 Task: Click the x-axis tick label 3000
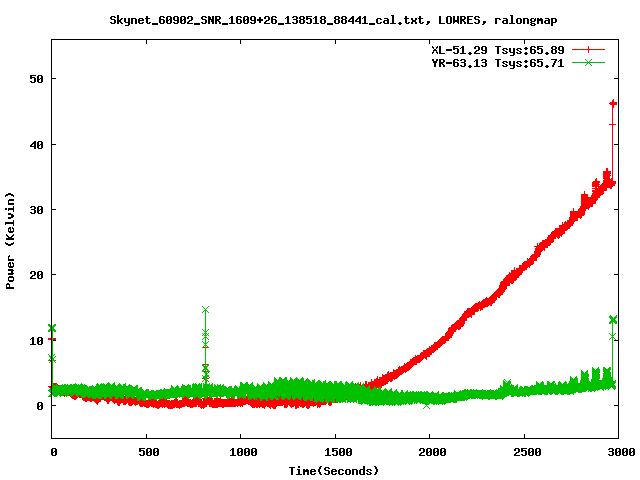[621, 452]
